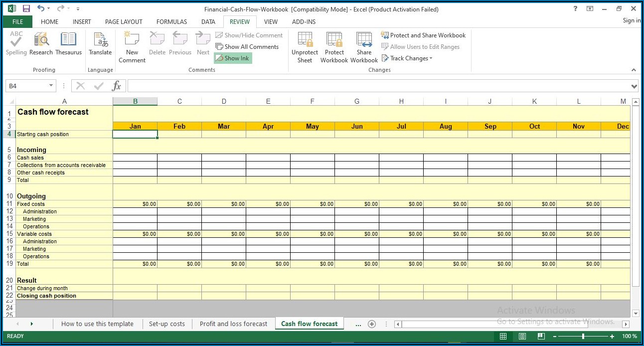The width and height of the screenshot is (644, 346).
Task: Switch to Profit and loss forecast sheet
Action: coord(233,324)
